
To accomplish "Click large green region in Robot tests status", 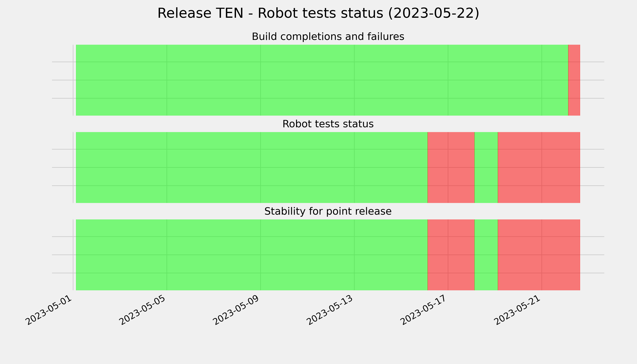I will 252,167.
